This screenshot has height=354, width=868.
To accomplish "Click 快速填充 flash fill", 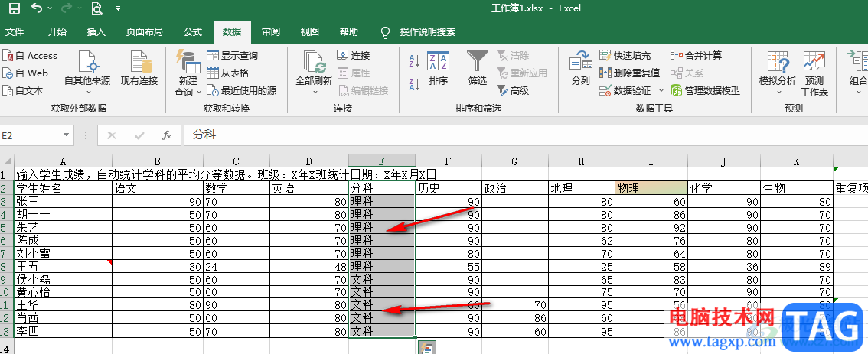I will [x=625, y=56].
